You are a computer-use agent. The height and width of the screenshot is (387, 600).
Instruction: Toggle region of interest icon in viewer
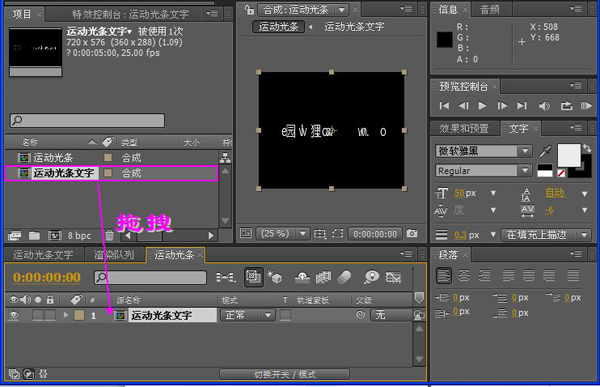tap(337, 234)
